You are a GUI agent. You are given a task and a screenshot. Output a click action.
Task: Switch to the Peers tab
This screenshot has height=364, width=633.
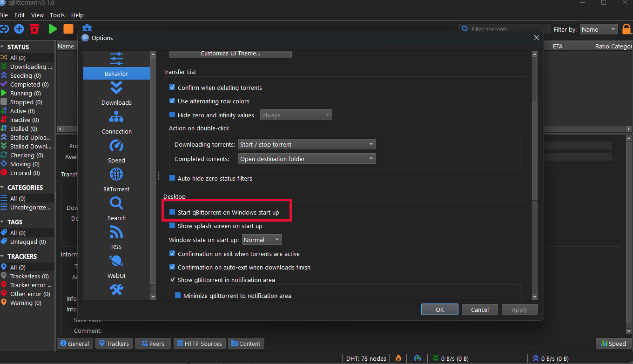click(153, 344)
